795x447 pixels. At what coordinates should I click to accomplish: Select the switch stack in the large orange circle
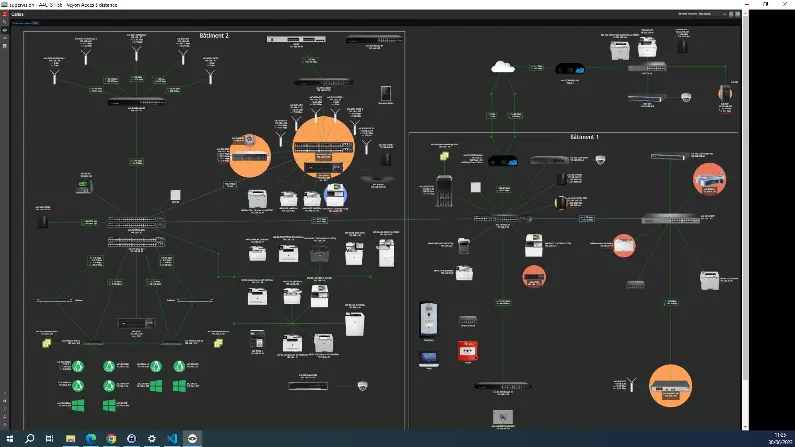[x=323, y=147]
